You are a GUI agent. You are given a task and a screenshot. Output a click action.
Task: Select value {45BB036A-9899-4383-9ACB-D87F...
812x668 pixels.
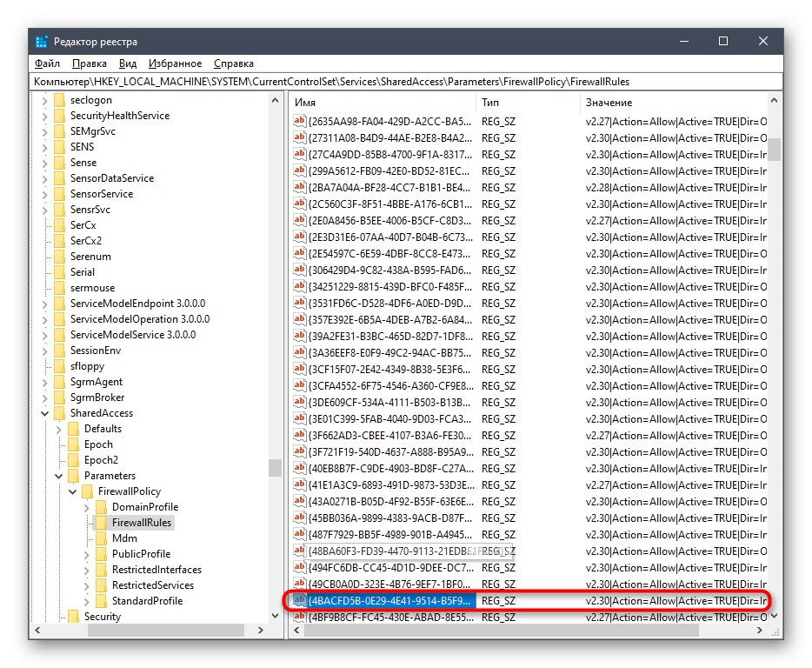389,518
